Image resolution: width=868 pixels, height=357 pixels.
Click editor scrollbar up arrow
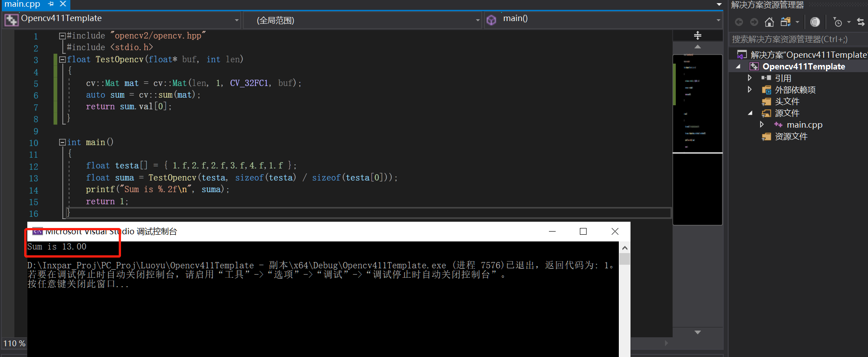click(x=698, y=47)
